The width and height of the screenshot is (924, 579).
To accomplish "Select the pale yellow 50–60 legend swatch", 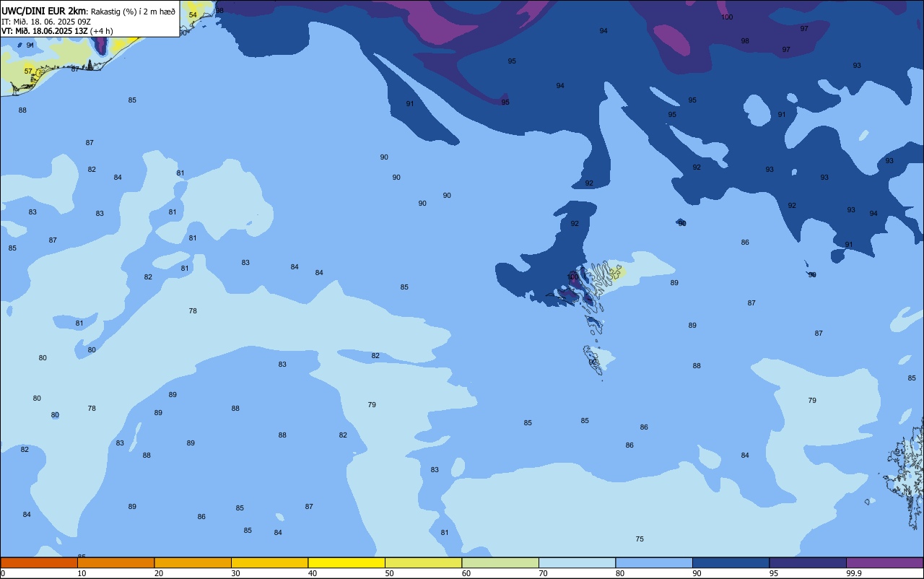I will click(x=423, y=562).
